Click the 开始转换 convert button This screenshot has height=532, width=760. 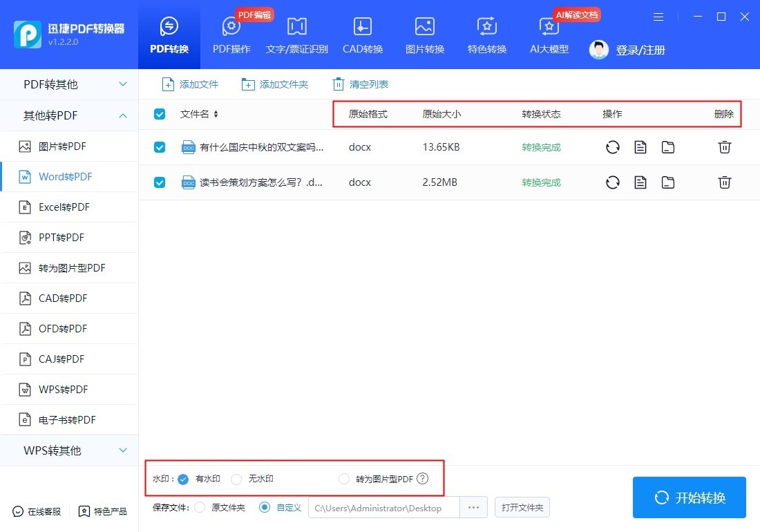click(689, 497)
